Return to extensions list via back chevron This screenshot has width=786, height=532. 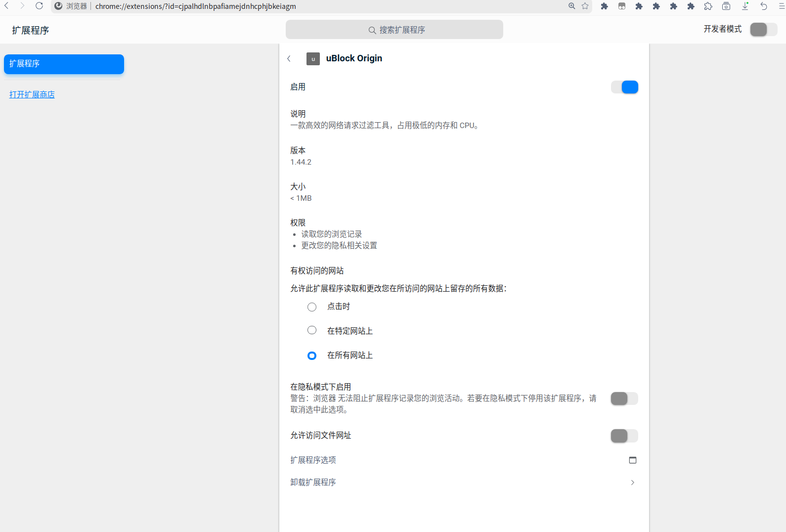(289, 58)
